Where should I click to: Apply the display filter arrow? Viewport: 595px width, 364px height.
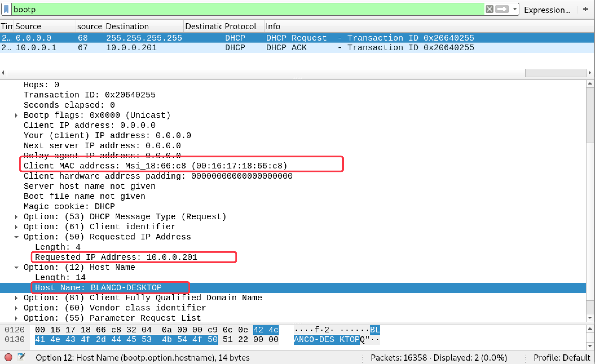pos(502,9)
